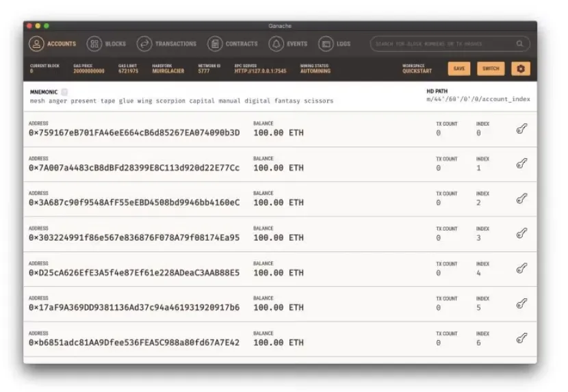Select address 0xD25cA626EfE3A5f4e87Ef61e228ADeaC3AAB88E5
Image resolution: width=568 pixels, height=392 pixels.
coord(134,273)
